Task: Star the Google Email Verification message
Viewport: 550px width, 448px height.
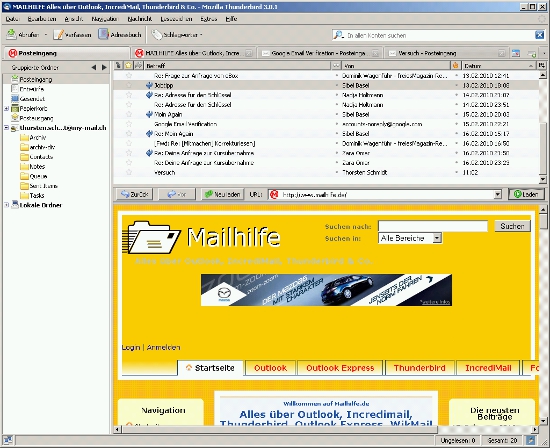Action: pyautogui.click(x=129, y=124)
